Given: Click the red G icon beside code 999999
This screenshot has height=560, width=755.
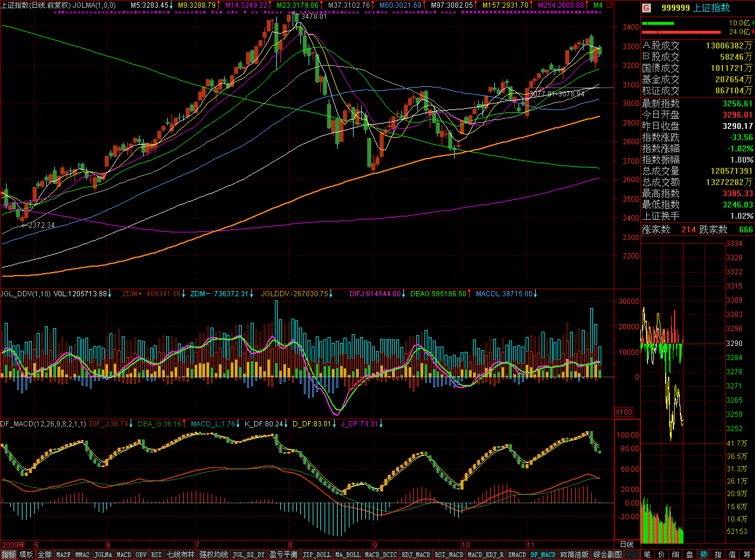Looking at the screenshot, I should 646,8.
